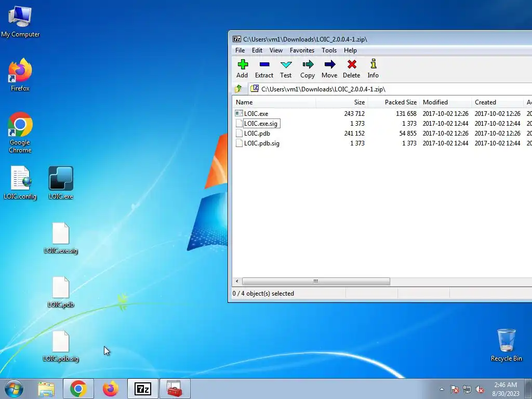This screenshot has width=532, height=399.
Task: Click the 241 152 size value
Action: click(354, 134)
